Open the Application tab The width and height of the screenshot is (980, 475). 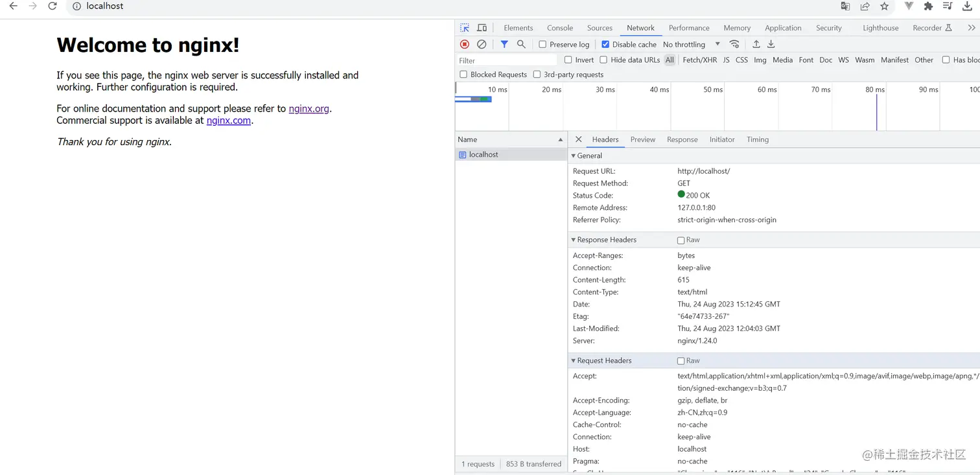click(x=783, y=28)
